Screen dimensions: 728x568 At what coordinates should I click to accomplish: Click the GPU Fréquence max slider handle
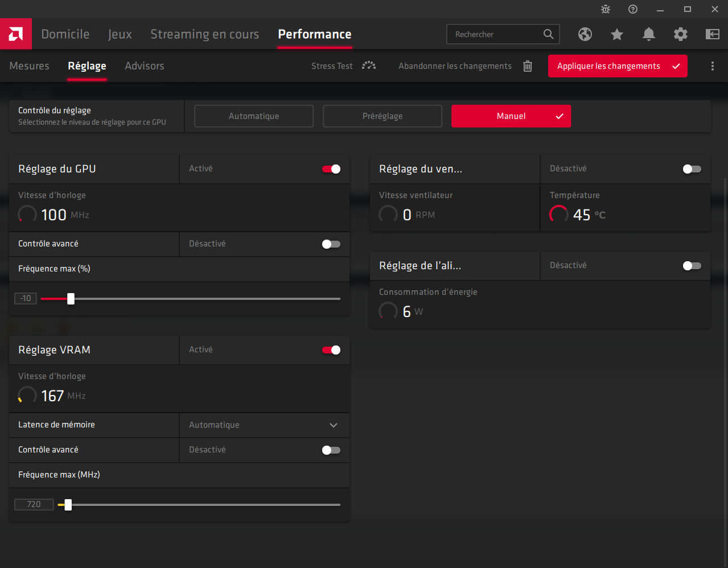tap(71, 299)
